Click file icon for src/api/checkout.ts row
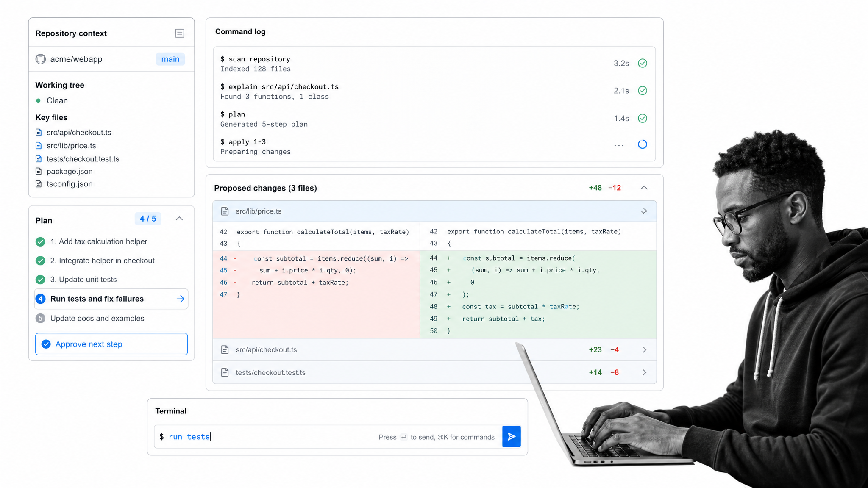Image resolution: width=868 pixels, height=488 pixels. click(x=225, y=350)
